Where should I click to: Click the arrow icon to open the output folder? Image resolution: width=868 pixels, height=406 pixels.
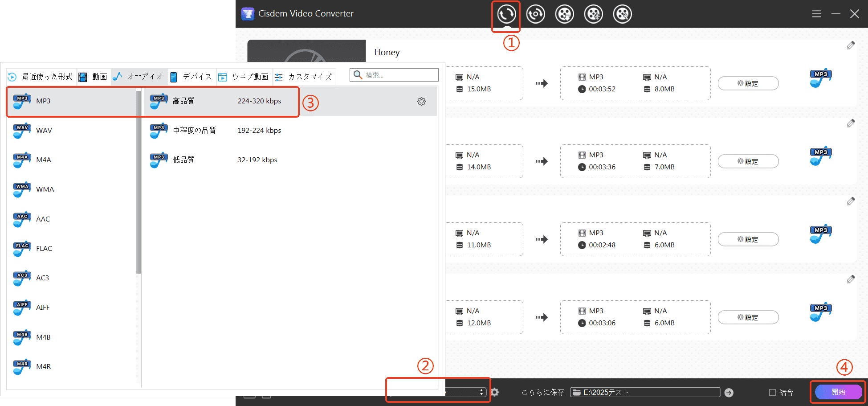pos(729,393)
